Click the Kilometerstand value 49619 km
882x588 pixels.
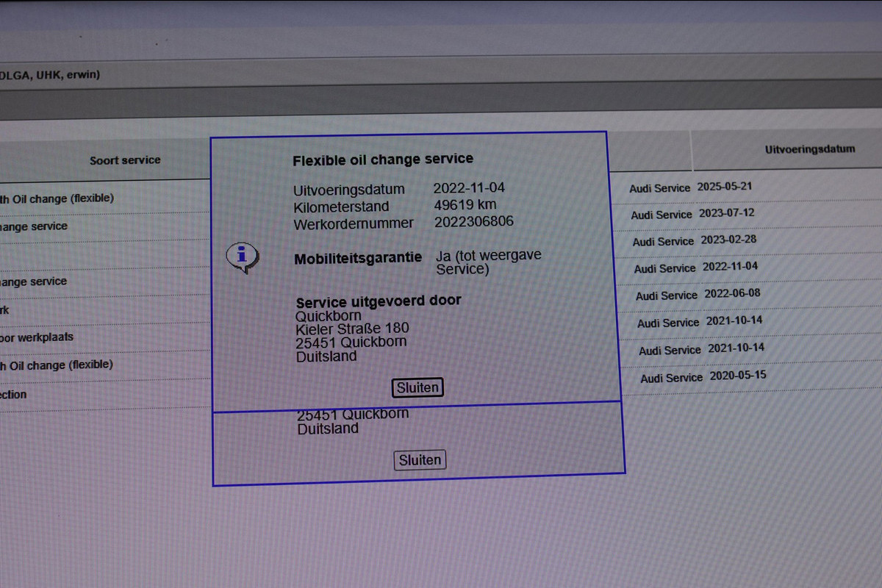tap(465, 205)
